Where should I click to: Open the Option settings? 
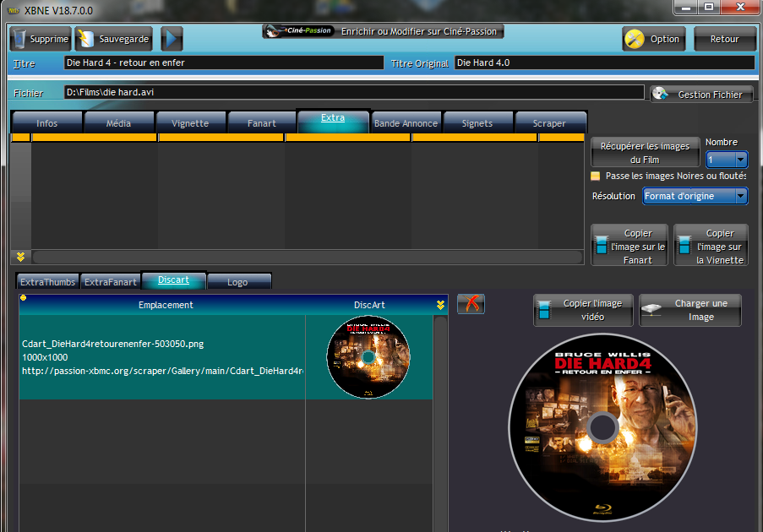click(x=653, y=39)
